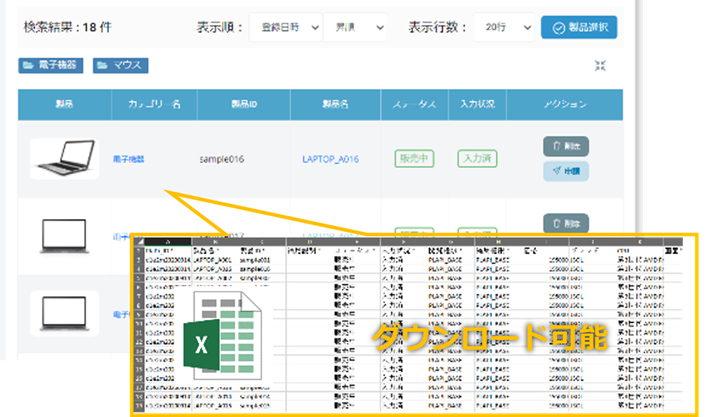Open the 登録日時 sort field dropdown

[285, 27]
